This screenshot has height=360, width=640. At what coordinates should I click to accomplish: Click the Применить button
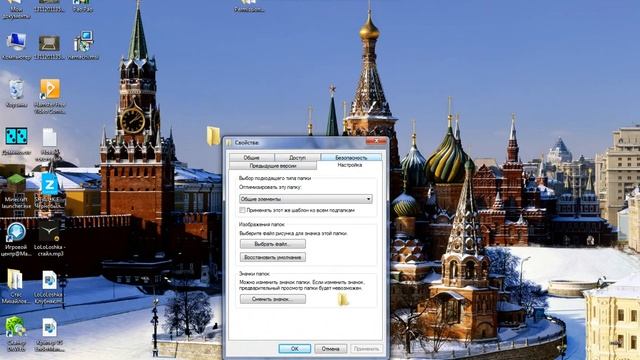tap(367, 349)
